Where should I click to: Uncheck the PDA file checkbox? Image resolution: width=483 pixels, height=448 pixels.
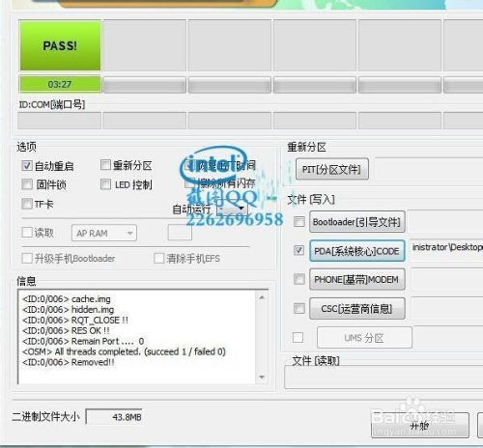(298, 250)
